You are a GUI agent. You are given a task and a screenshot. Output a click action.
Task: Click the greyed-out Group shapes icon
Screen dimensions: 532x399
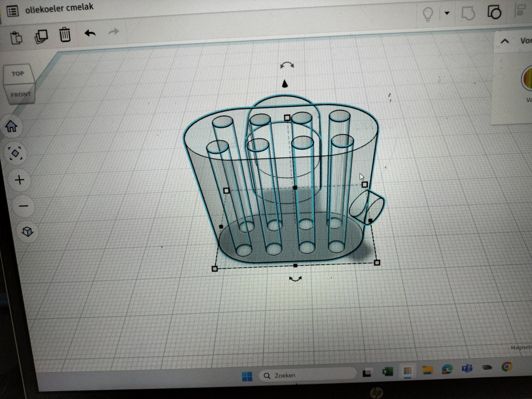pyautogui.click(x=468, y=13)
